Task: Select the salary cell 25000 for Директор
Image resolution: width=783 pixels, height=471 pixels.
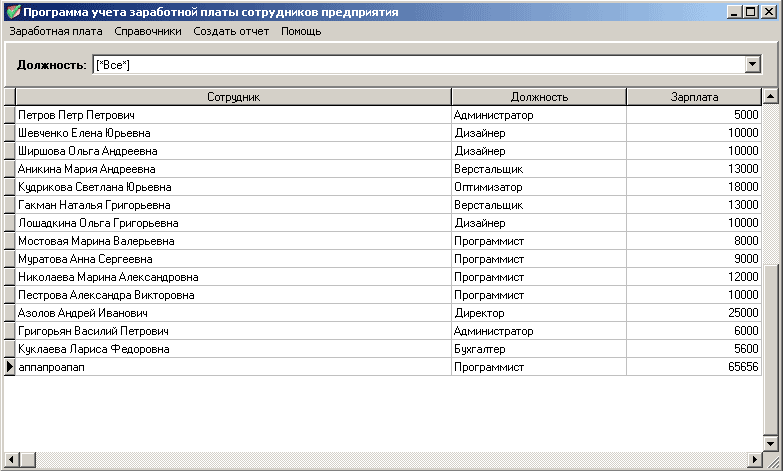Action: point(694,313)
